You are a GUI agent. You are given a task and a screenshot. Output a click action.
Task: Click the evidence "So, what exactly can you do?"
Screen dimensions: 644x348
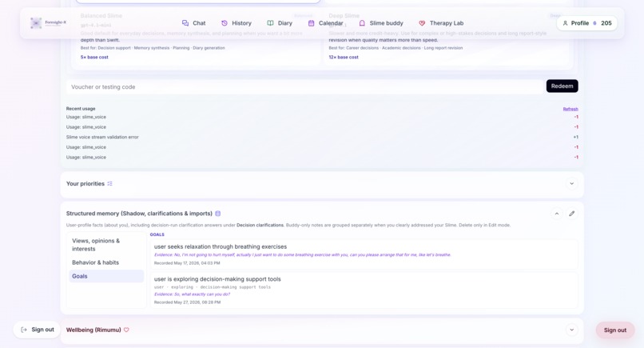pos(192,294)
